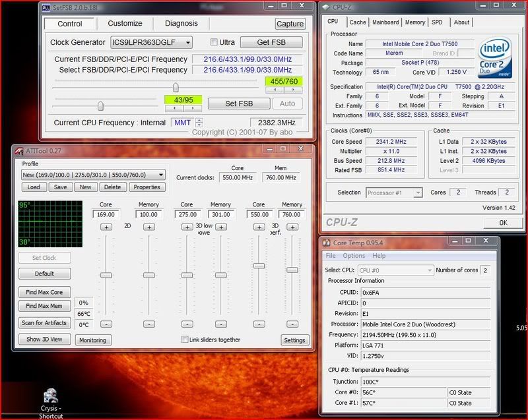Click the Default button in ATITool

pyautogui.click(x=44, y=274)
